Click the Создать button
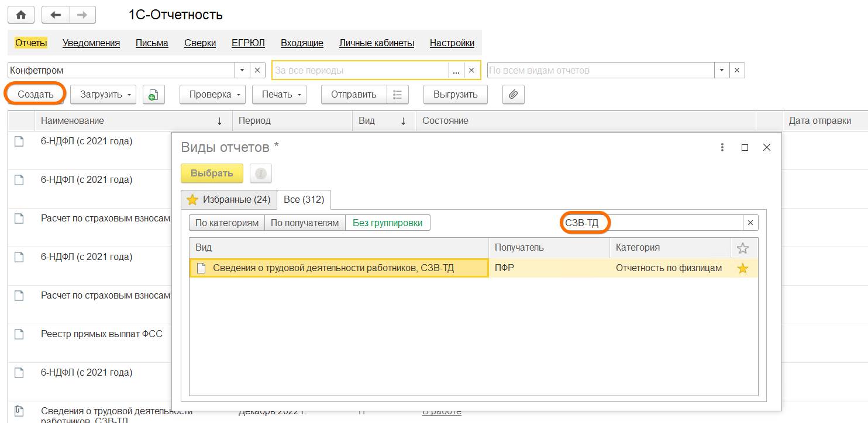Viewport: 868px width, 423px height. (35, 94)
